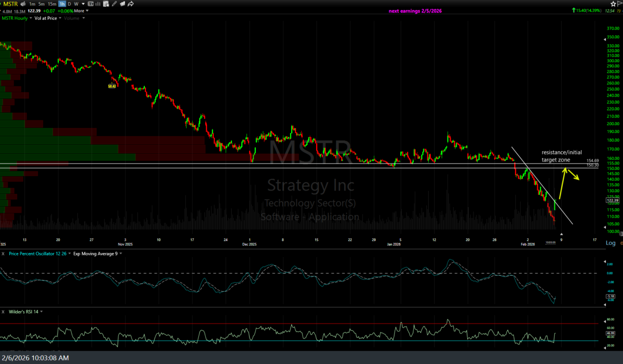Select the Daily timeframe button
Viewport: 623px width, 364px height.
pyautogui.click(x=70, y=4)
